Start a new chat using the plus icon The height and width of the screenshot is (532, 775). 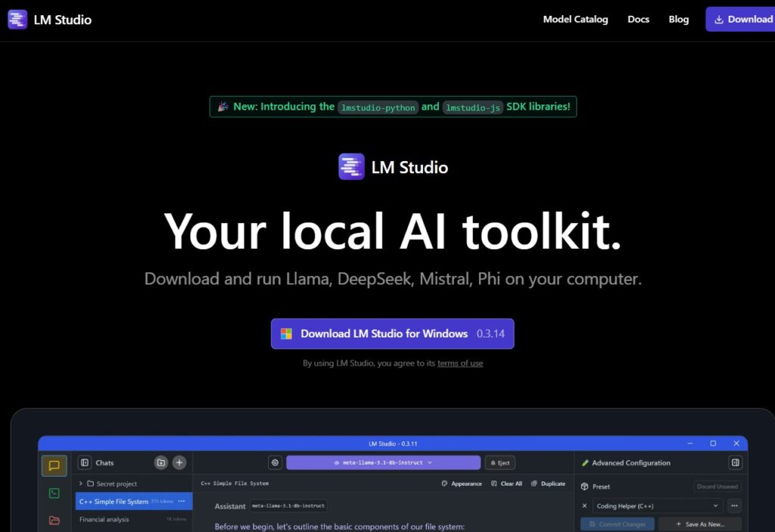tap(179, 462)
